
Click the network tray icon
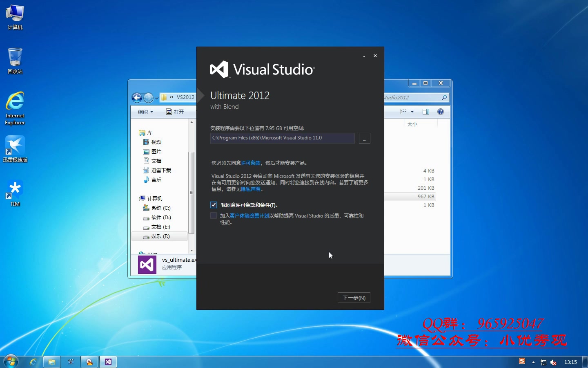coord(543,362)
